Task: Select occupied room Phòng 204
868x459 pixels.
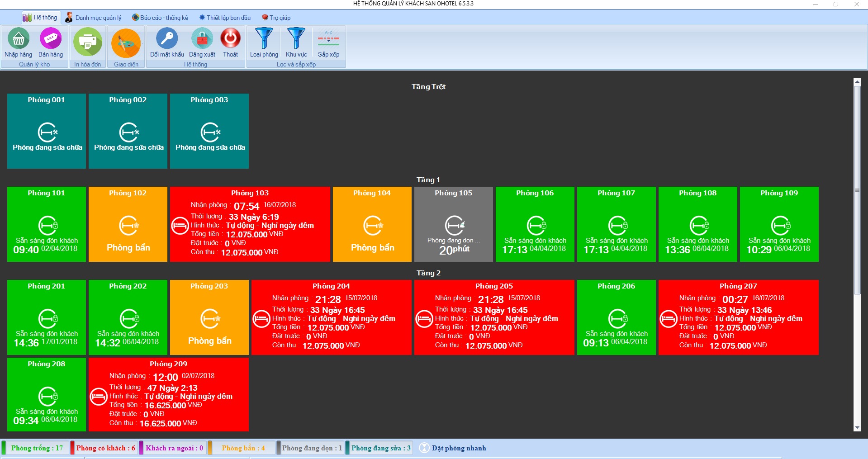Action: coord(332,317)
